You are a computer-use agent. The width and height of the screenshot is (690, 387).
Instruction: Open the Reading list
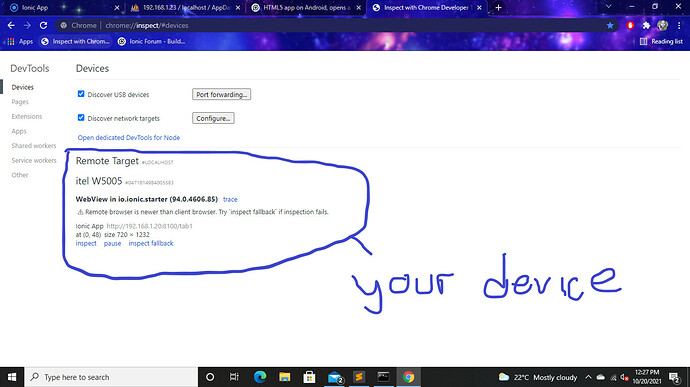click(x=661, y=41)
